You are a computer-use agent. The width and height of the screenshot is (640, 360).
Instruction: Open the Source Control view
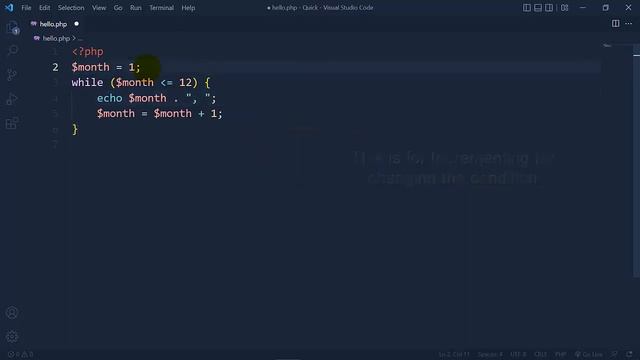click(12, 75)
